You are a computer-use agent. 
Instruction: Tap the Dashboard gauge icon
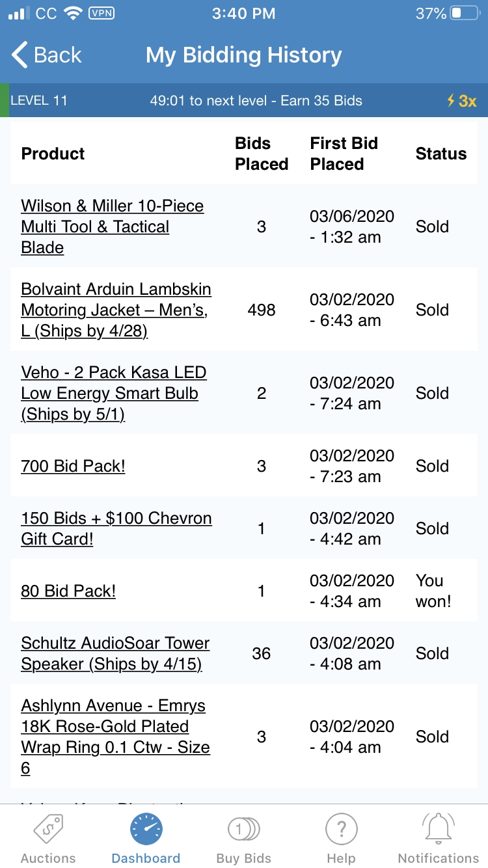[146, 829]
